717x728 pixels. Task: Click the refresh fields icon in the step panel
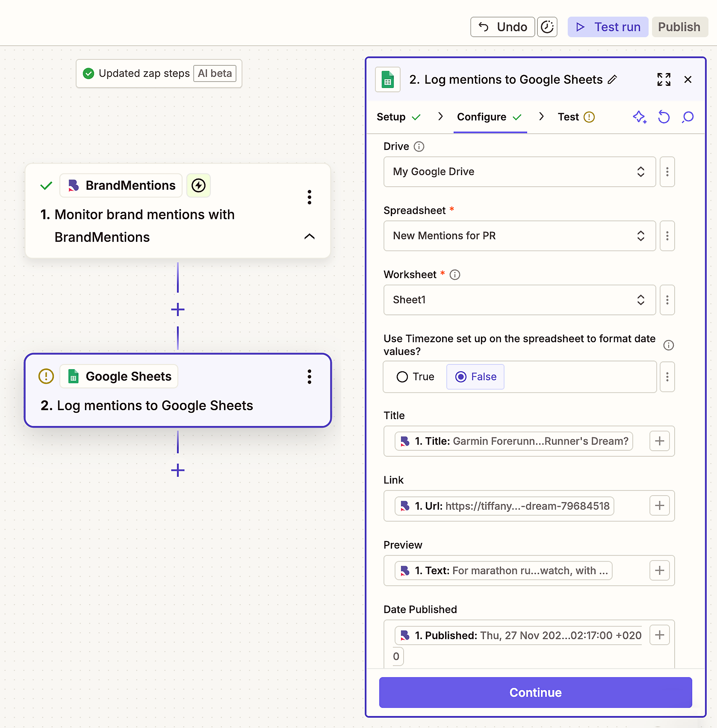[x=664, y=117]
